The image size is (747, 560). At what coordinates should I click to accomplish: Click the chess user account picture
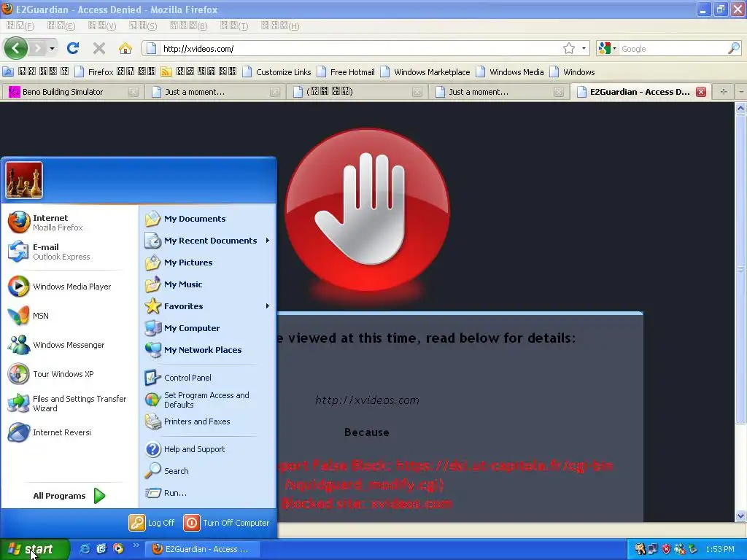coord(24,180)
